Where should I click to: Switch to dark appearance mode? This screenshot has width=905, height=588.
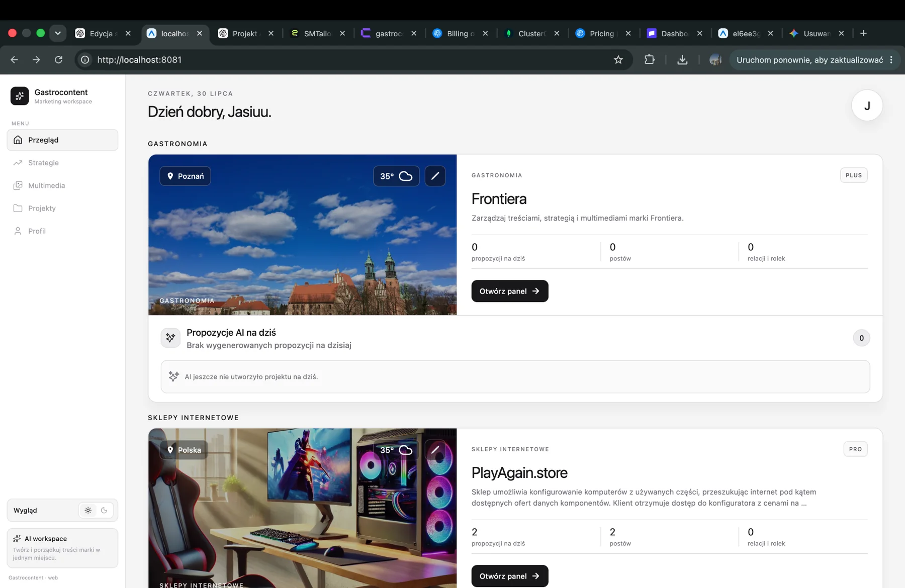(x=104, y=510)
